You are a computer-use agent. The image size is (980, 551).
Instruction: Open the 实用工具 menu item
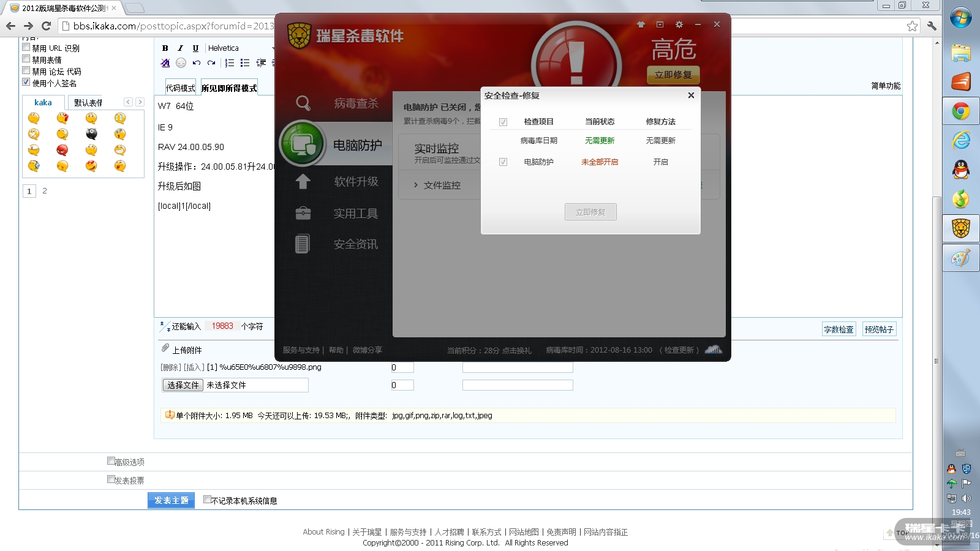pos(356,213)
